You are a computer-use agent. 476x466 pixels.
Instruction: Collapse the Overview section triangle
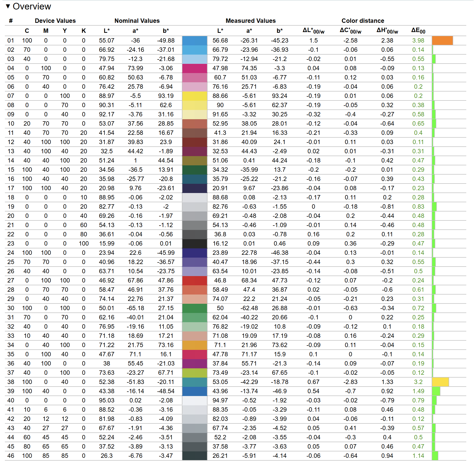(8, 6)
